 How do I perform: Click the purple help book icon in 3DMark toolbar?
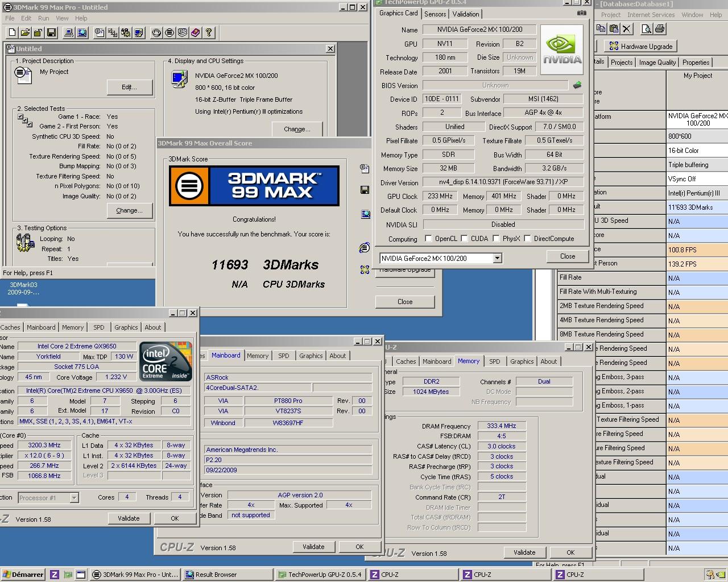(195, 32)
